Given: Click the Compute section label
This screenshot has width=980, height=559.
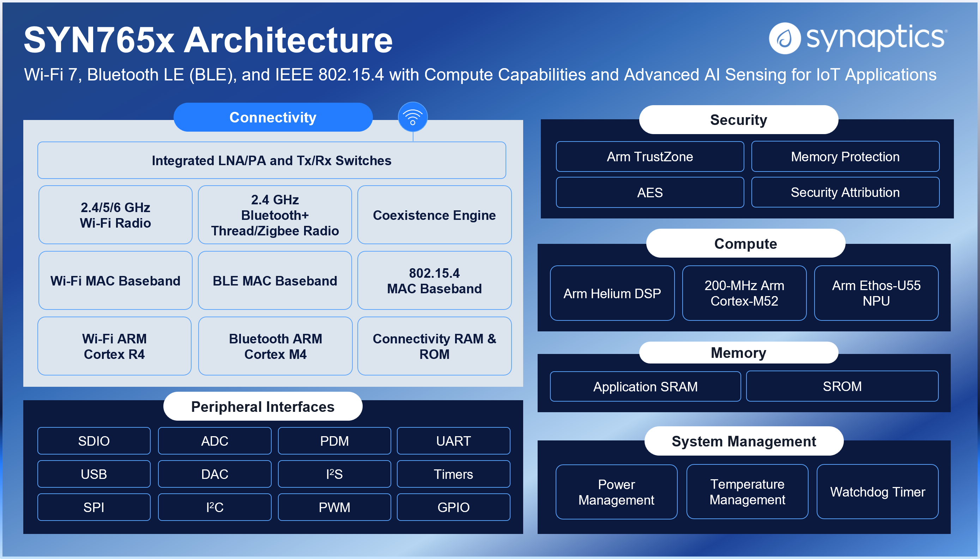Looking at the screenshot, I should point(745,244).
